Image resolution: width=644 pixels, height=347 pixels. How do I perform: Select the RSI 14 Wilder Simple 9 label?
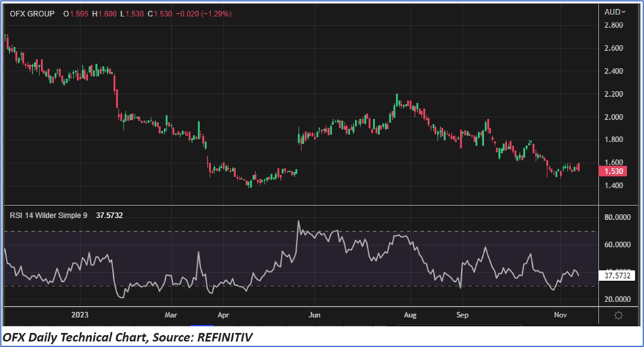[49, 215]
